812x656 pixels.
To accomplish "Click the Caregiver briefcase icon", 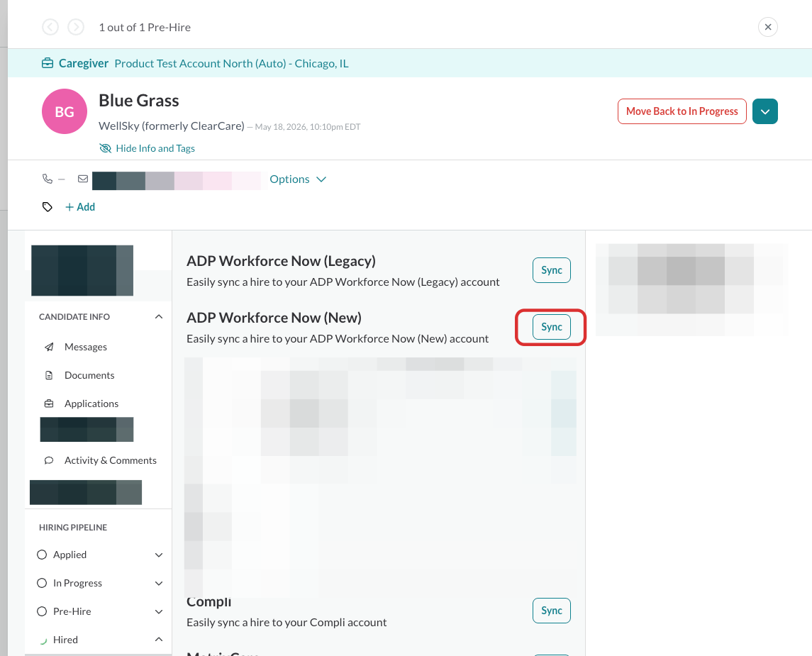I will 47,63.
